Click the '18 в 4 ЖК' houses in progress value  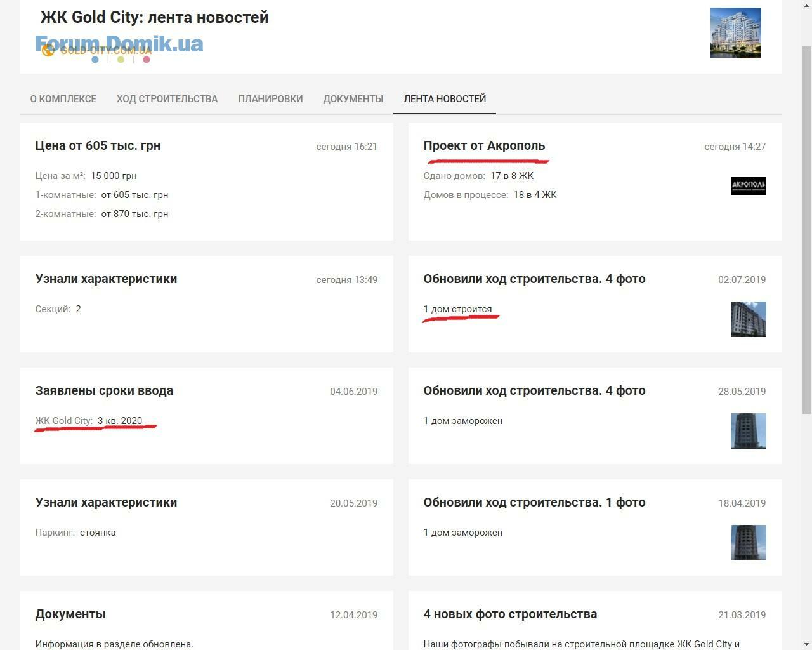(535, 195)
